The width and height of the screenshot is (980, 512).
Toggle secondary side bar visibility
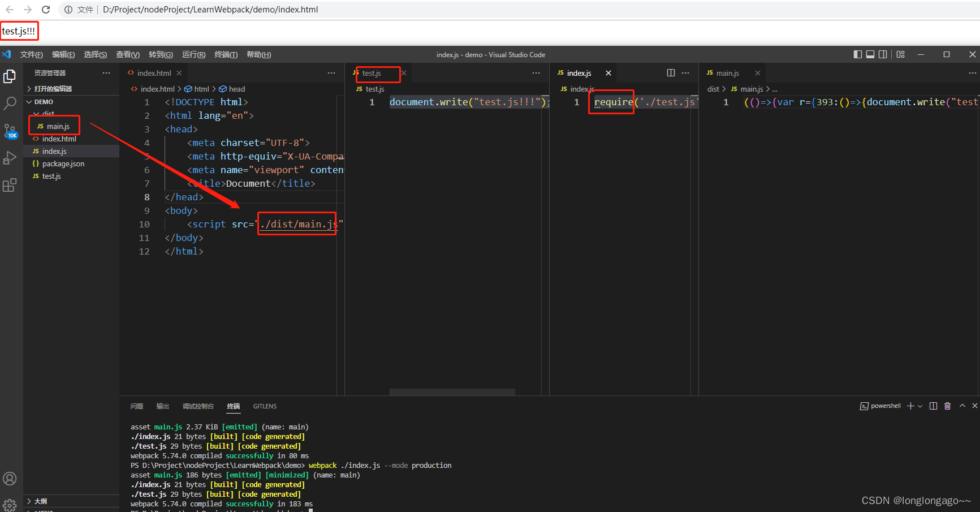[883, 54]
